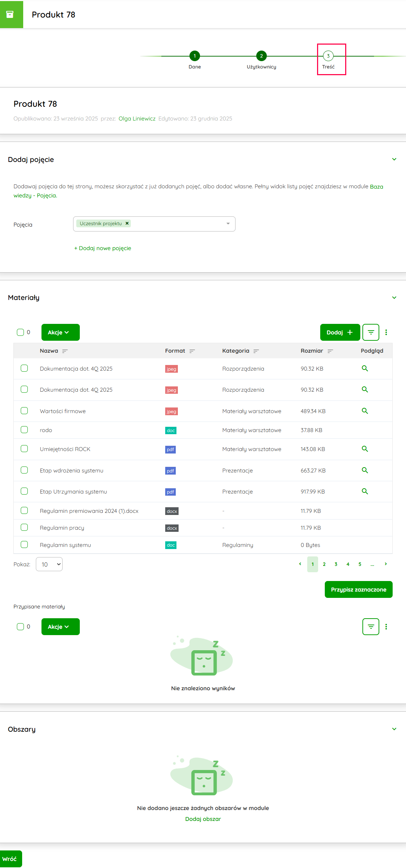Open three-dot menu in the Materiały toolbar

(386, 332)
